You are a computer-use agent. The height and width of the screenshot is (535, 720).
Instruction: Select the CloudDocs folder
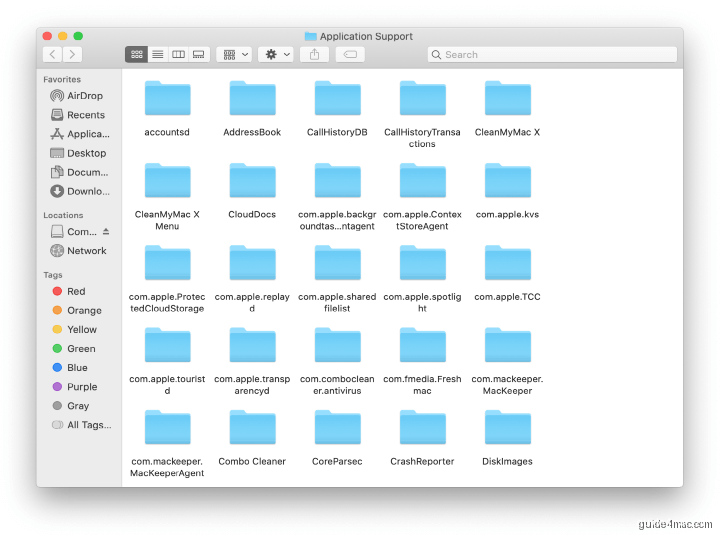click(x=252, y=180)
